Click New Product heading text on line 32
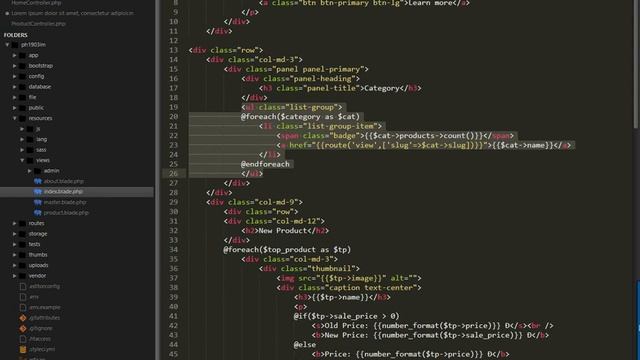Image resolution: width=640 pixels, height=360 pixels. pyautogui.click(x=282, y=231)
